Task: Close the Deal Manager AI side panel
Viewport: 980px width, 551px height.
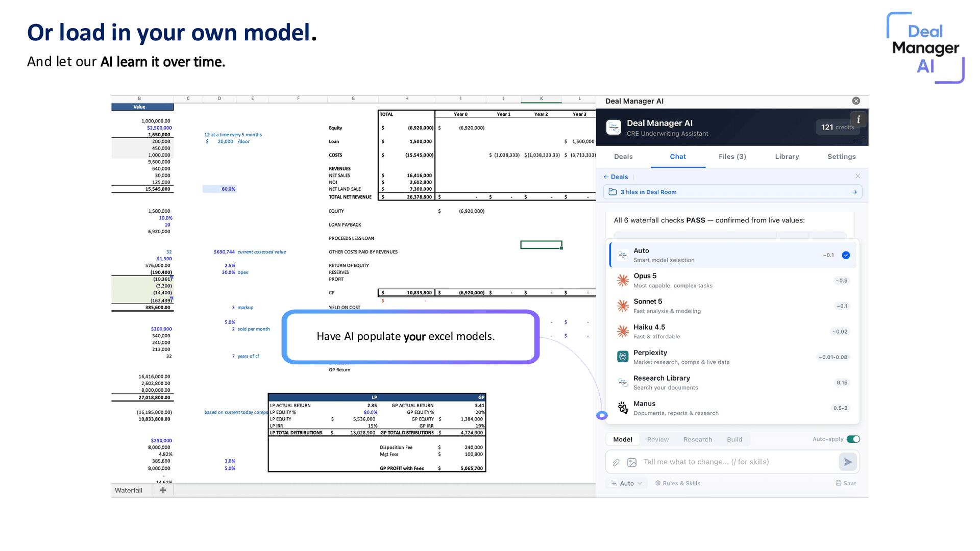Action: point(856,101)
